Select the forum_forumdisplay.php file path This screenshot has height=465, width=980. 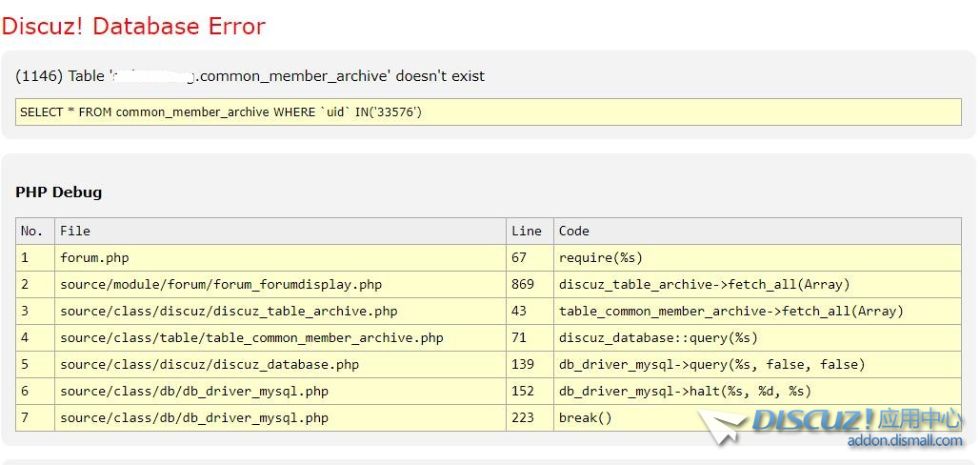[221, 284]
